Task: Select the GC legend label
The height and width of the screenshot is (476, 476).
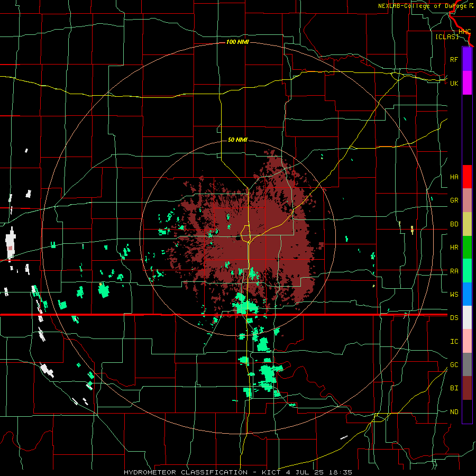Action: [454, 365]
